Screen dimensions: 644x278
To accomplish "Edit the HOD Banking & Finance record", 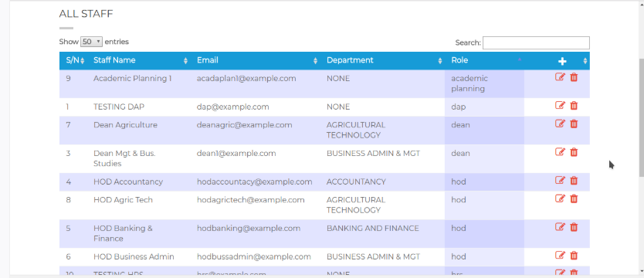I will coord(560,227).
